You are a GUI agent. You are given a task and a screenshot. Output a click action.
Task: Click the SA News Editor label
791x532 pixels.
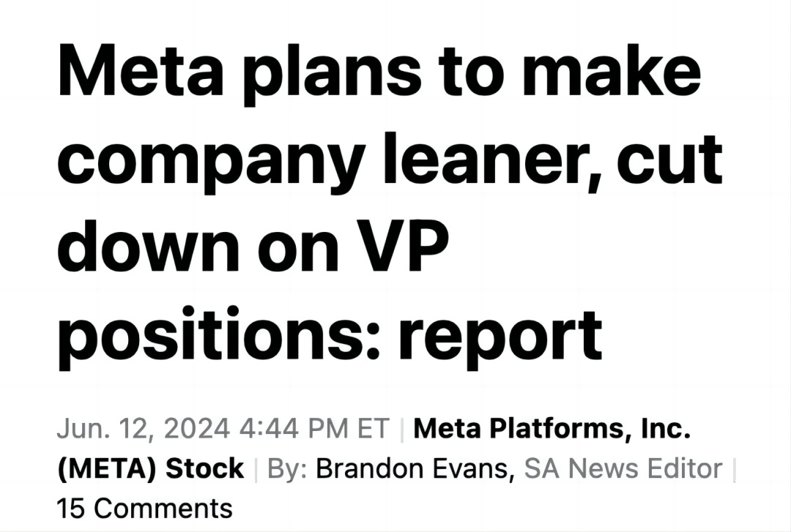pyautogui.click(x=623, y=468)
